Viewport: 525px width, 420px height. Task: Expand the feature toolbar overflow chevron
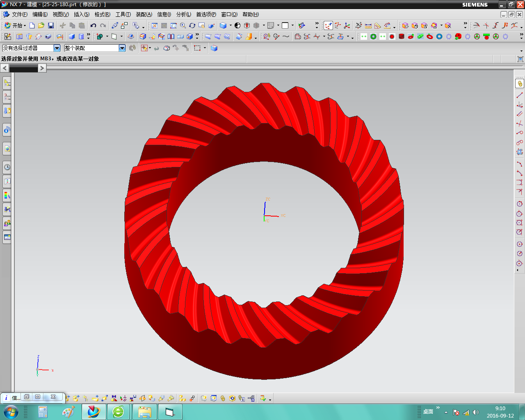tap(89, 36)
